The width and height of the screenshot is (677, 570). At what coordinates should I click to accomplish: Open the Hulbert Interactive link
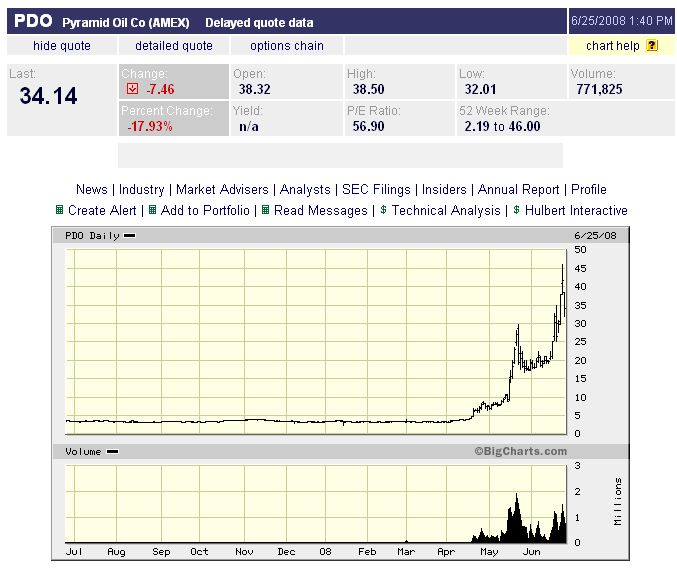[576, 210]
